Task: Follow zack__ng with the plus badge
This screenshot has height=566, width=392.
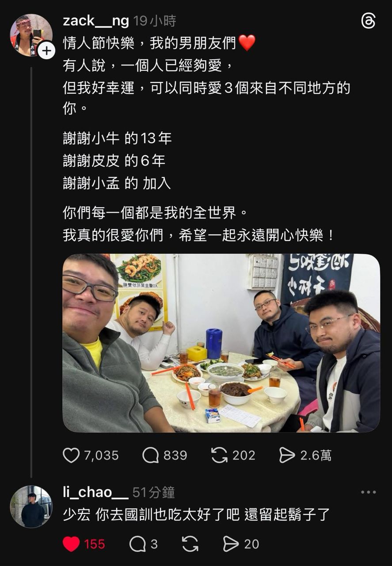Action: (46, 50)
